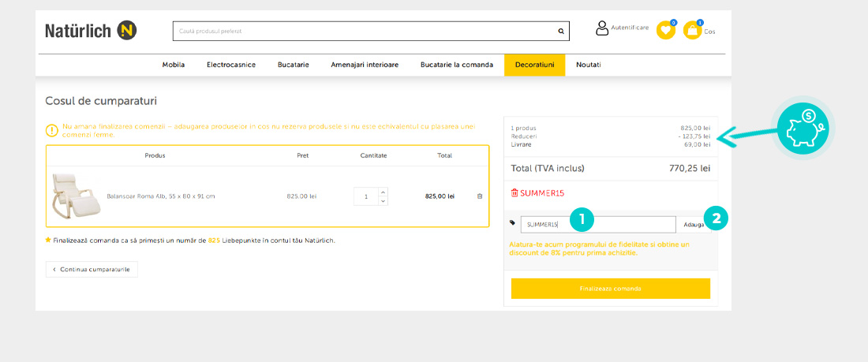Click Continua cumparaturile button
Screen dimensions: 868x362
(x=92, y=270)
